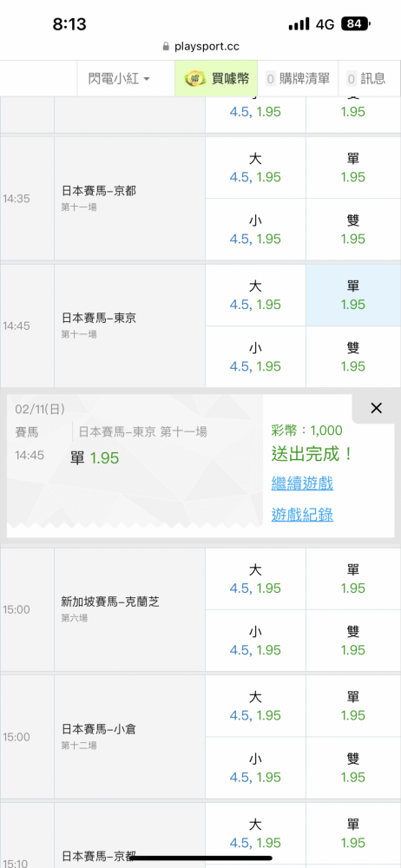
Task: Open the 購牌清單 tab
Action: pyautogui.click(x=298, y=79)
